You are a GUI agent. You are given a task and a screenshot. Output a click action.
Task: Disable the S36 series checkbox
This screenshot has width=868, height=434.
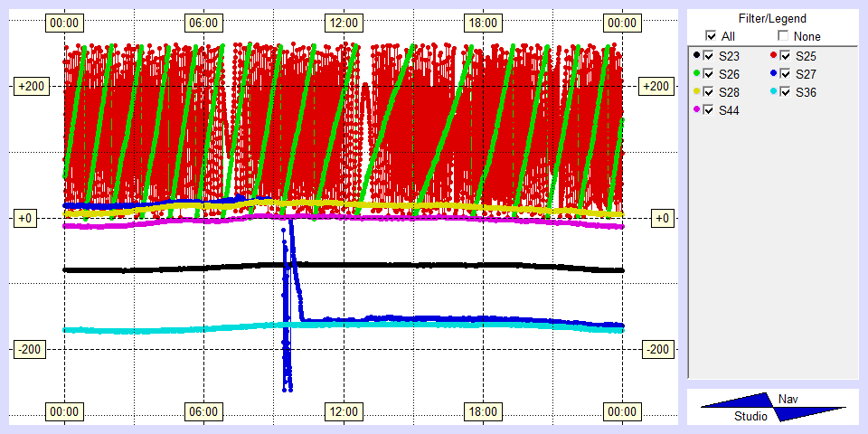tap(786, 92)
